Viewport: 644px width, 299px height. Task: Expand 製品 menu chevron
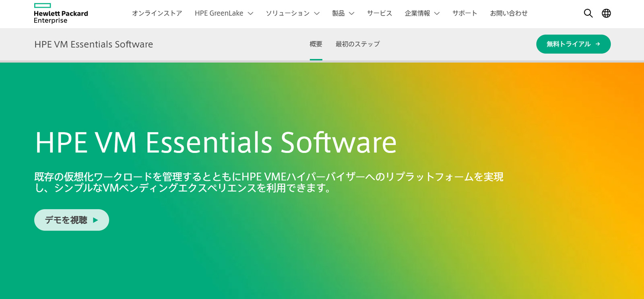351,13
